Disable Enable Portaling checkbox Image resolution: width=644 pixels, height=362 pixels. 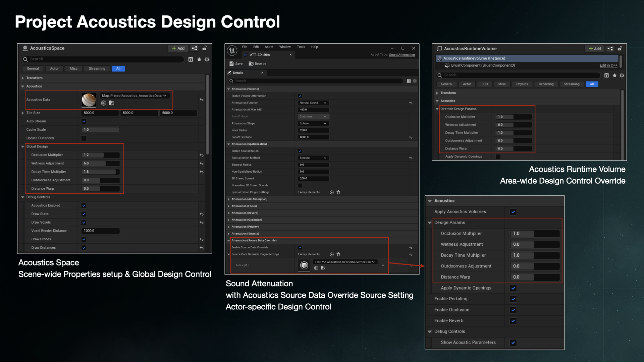[513, 299]
